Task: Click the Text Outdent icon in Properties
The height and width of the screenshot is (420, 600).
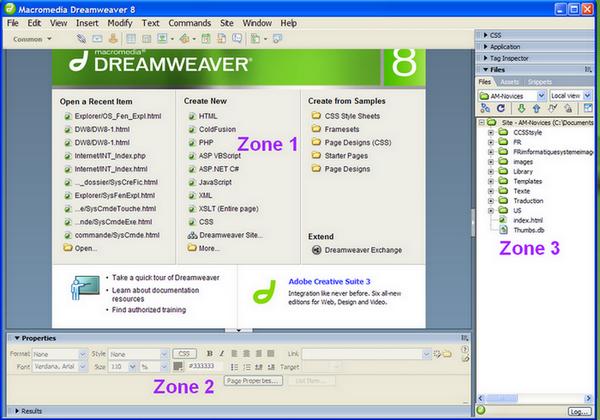Action: click(259, 367)
